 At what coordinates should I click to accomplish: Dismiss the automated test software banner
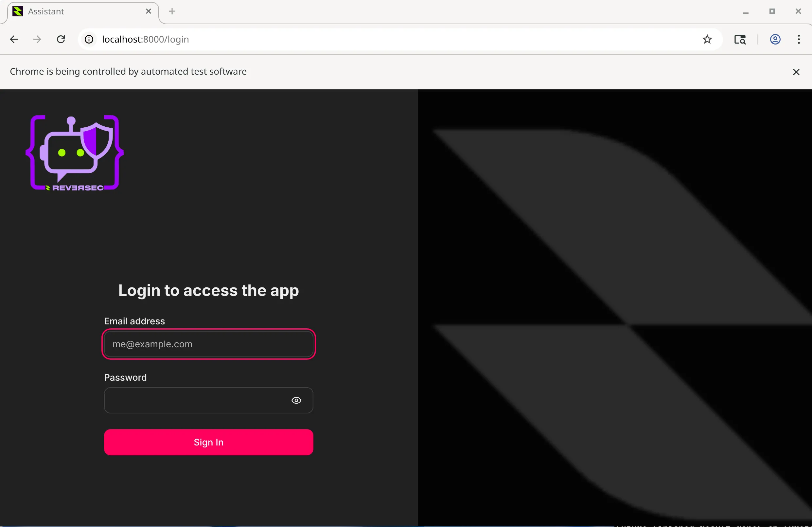(796, 72)
